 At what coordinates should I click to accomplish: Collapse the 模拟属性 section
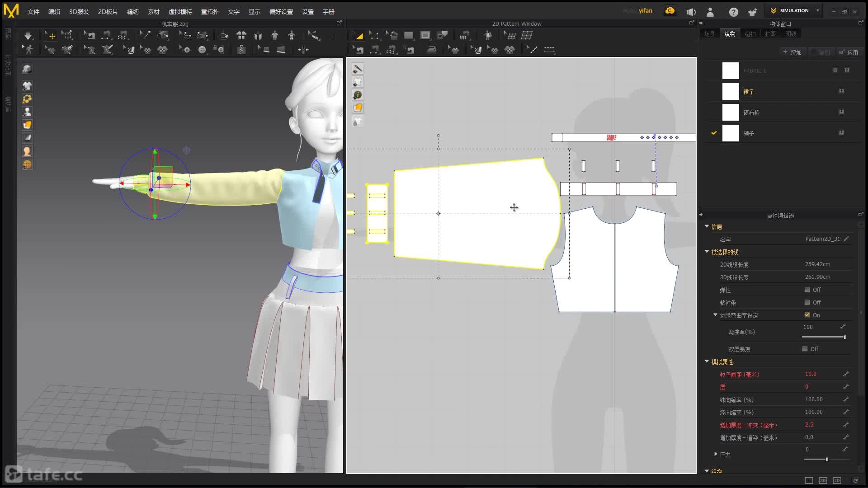[707, 361]
